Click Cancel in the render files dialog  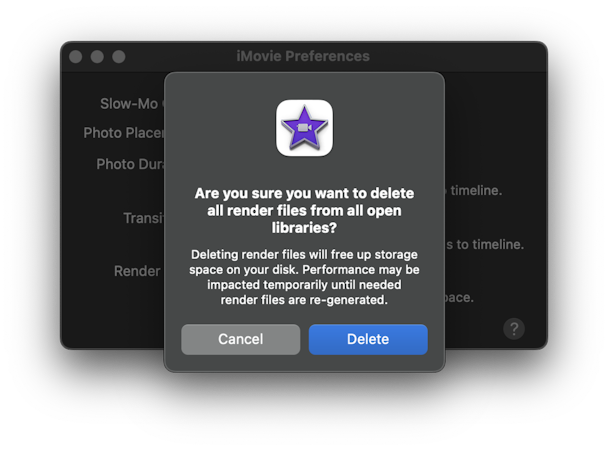240,339
